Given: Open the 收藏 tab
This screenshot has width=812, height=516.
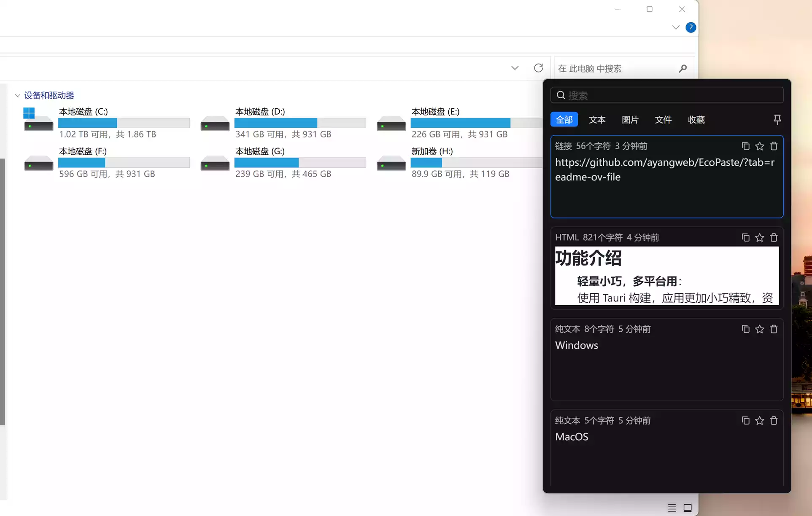Looking at the screenshot, I should pos(696,120).
